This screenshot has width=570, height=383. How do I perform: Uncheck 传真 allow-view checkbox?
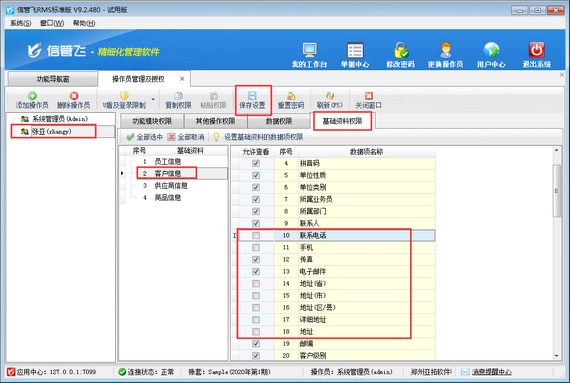click(x=256, y=259)
